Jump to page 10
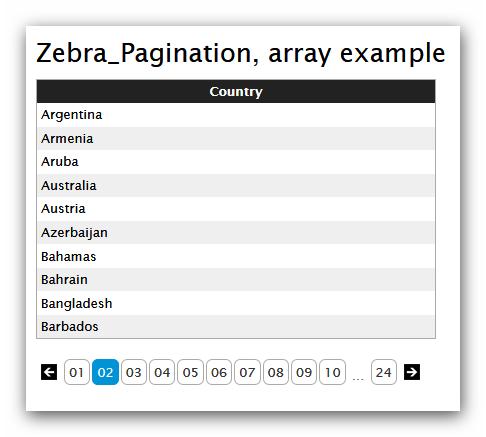The height and width of the screenshot is (437, 486). pyautogui.click(x=333, y=372)
